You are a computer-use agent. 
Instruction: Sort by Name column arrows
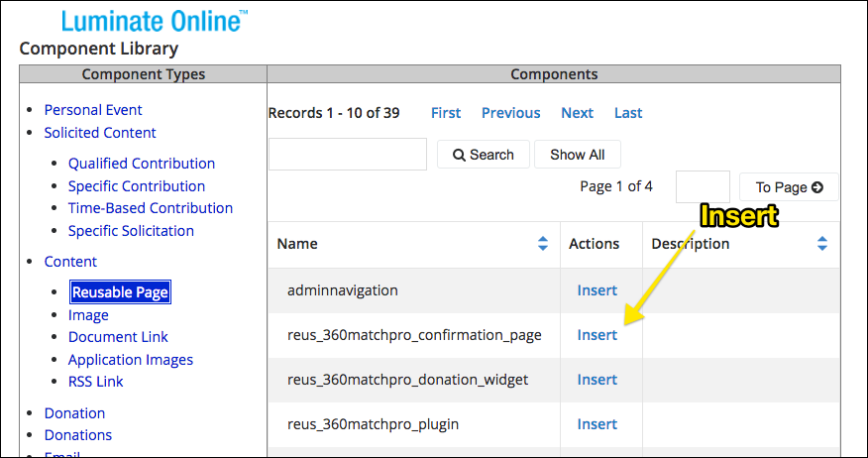pos(542,244)
